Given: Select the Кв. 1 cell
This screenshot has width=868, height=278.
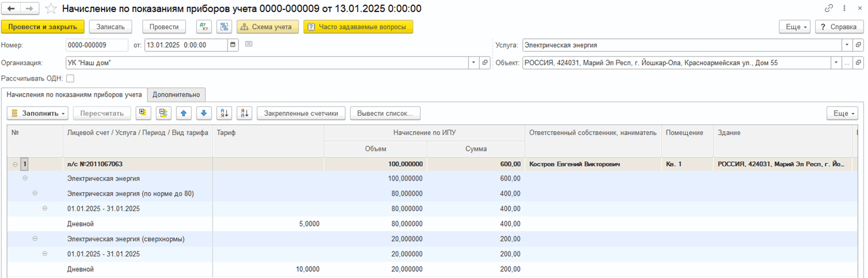Looking at the screenshot, I should tap(688, 164).
